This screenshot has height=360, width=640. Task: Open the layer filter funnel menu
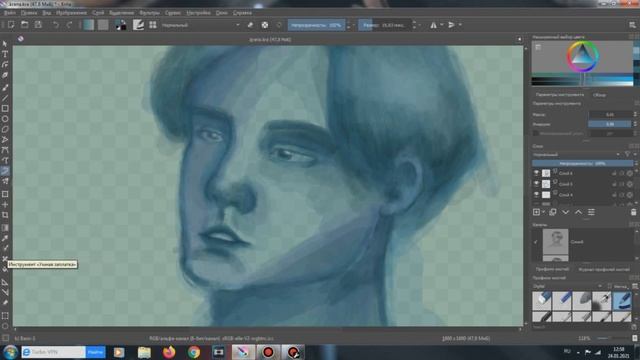point(628,154)
